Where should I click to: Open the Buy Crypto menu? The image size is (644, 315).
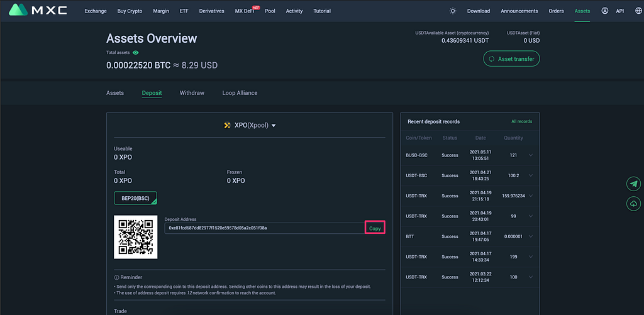(130, 11)
